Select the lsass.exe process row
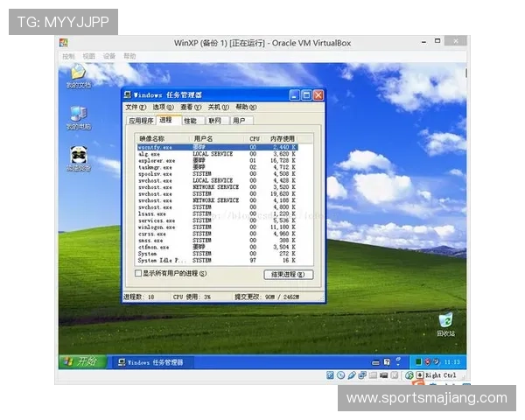 click(x=217, y=214)
